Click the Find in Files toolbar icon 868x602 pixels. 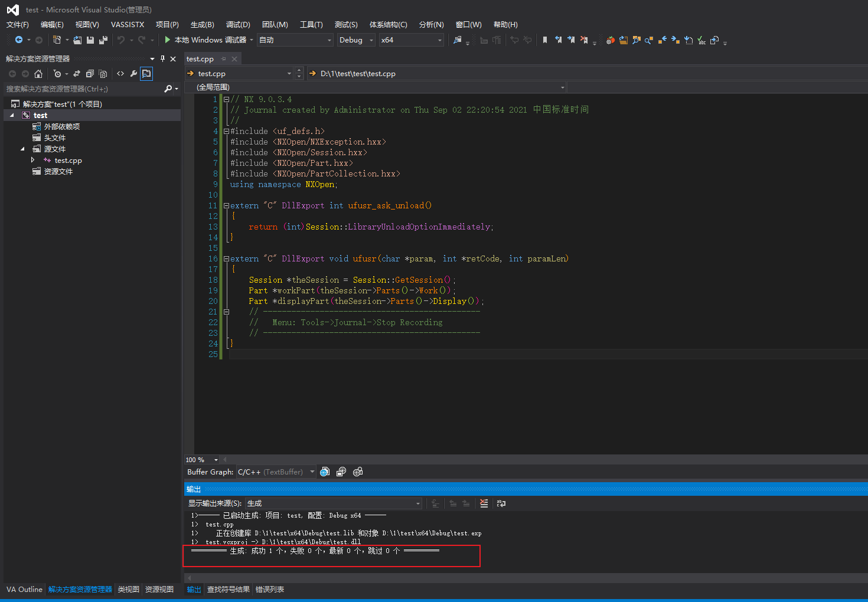[457, 40]
